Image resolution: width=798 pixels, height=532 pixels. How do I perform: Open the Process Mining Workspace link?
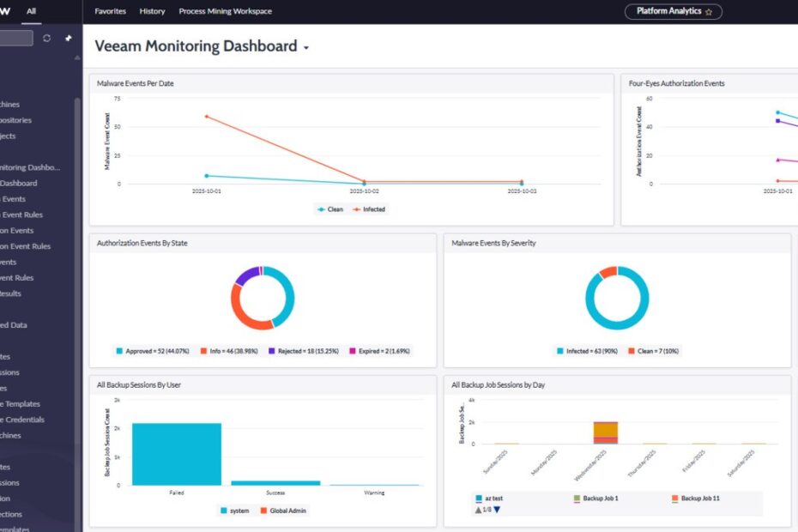click(x=225, y=12)
